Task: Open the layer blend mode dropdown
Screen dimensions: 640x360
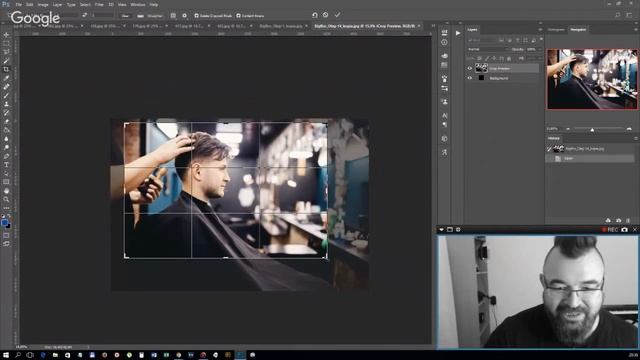Action: (487, 49)
